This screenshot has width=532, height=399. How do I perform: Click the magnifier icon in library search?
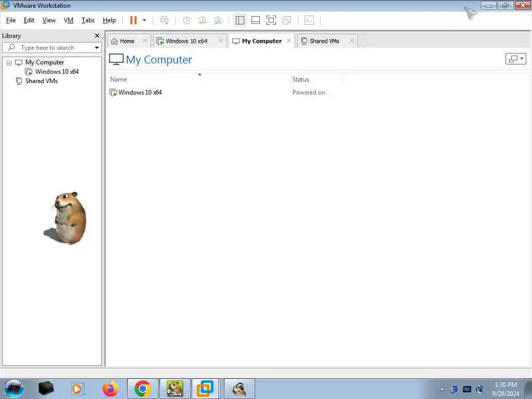coord(11,47)
